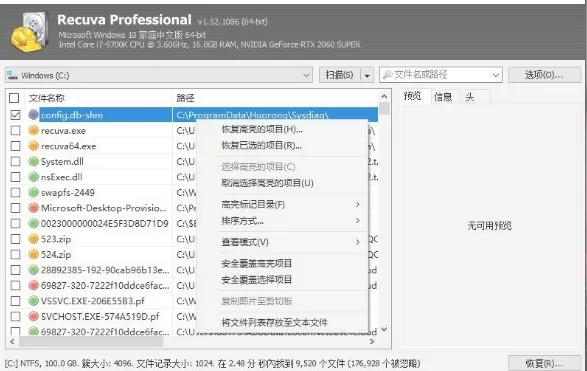587x371 pixels.
Task: Switch to the 预览 tab
Action: [413, 97]
